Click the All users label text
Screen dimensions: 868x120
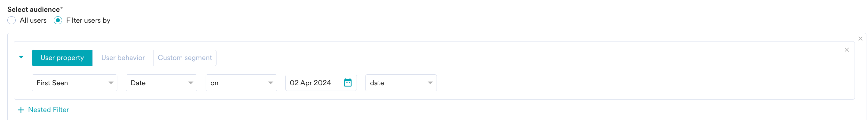[x=33, y=20]
